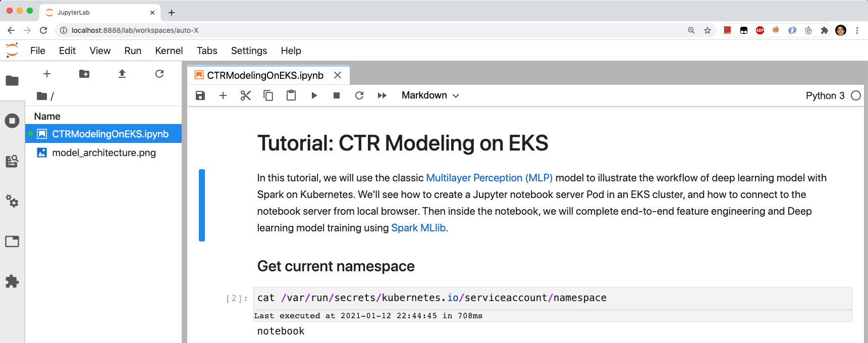This screenshot has height=343, width=868.
Task: Open Chrome three-dot menu
Action: click(x=857, y=30)
